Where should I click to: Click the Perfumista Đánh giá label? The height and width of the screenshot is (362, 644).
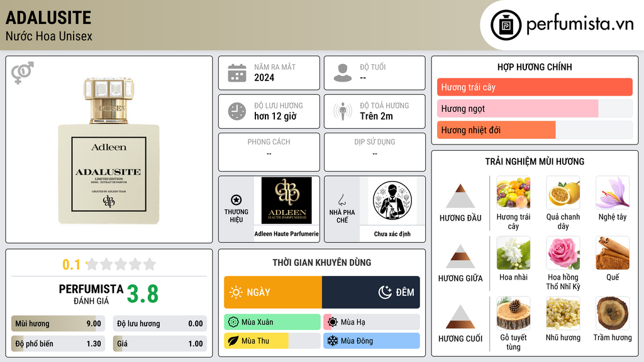point(91,294)
